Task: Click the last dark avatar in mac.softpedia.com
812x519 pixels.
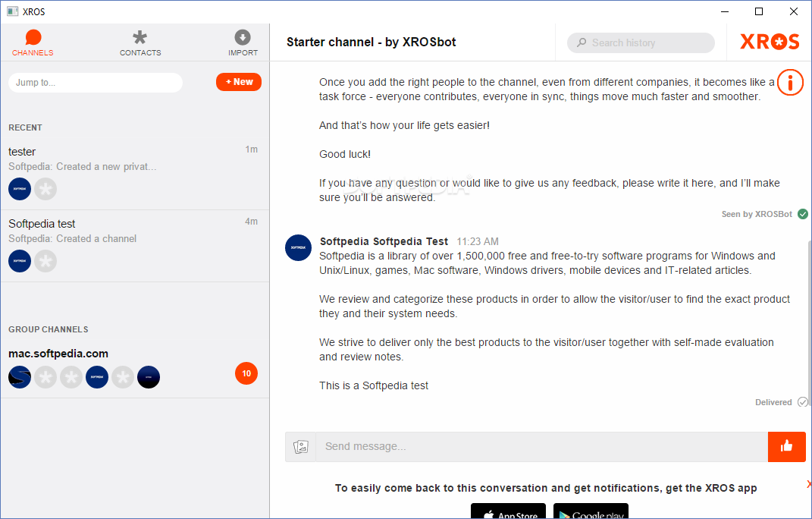Action: pyautogui.click(x=149, y=377)
